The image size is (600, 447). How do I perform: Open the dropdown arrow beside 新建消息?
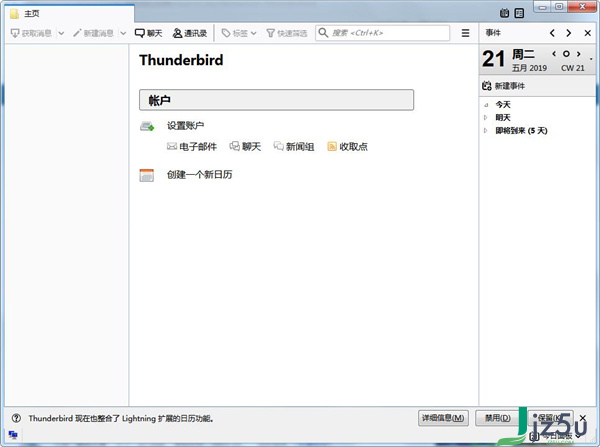123,33
